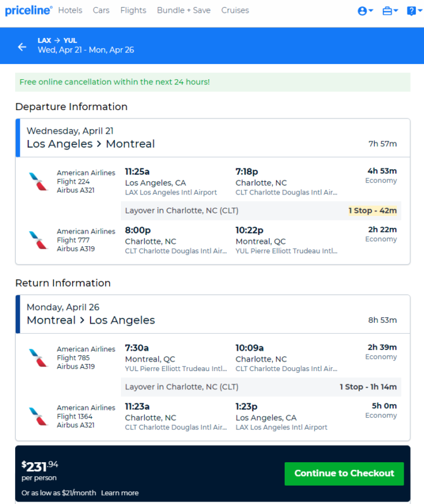424x504 pixels.
Task: Click the 1 Stop - 42m layover badge
Action: coord(373,211)
